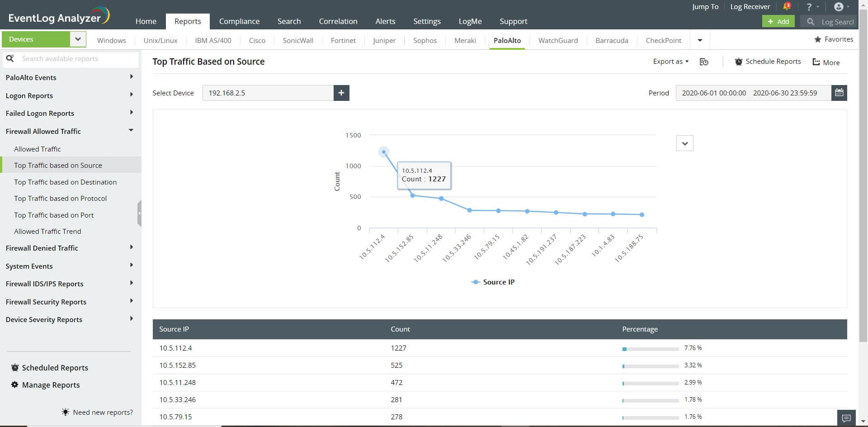Click the icon next to Export as

click(x=704, y=62)
